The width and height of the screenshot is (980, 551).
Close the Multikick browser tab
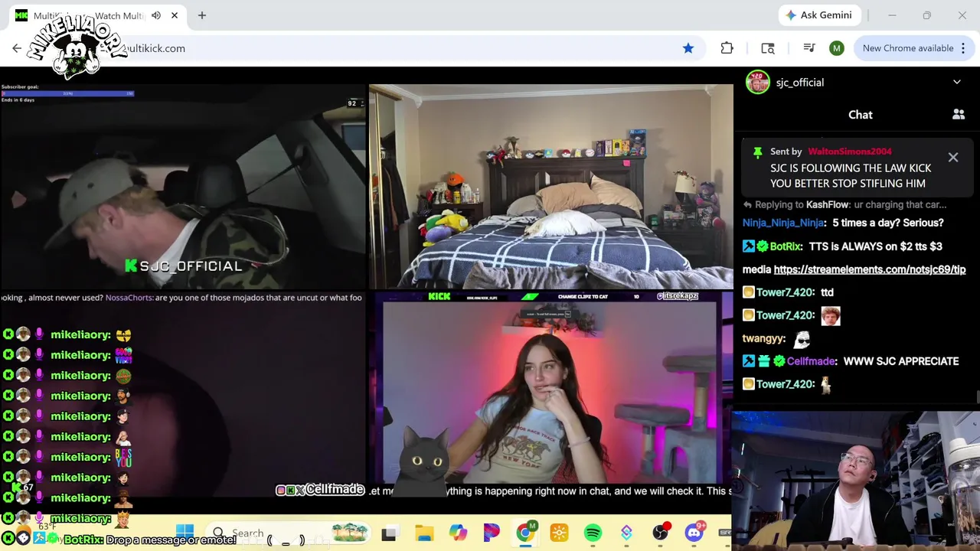(175, 15)
